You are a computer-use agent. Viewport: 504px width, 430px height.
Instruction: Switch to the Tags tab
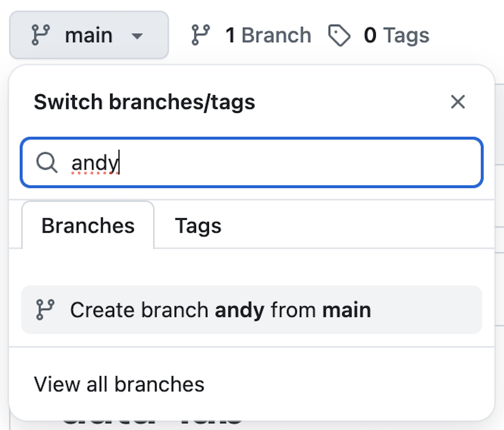(198, 226)
